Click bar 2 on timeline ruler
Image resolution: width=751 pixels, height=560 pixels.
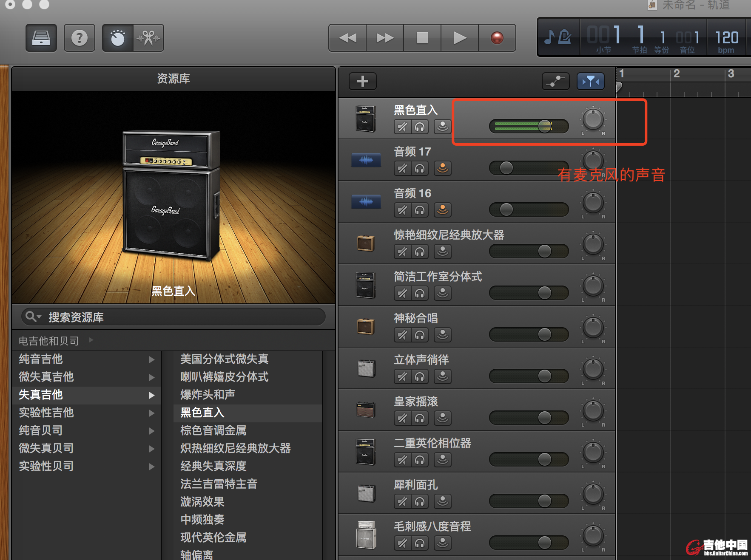pos(676,74)
